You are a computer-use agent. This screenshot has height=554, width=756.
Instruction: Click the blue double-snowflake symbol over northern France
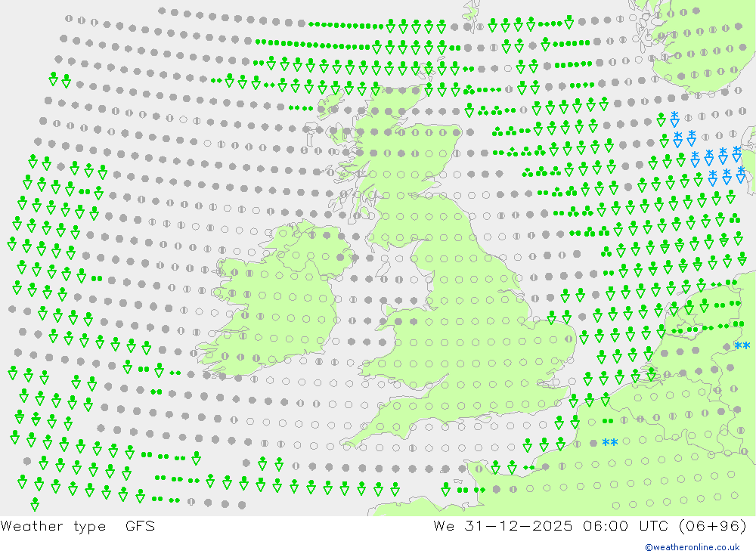click(610, 442)
